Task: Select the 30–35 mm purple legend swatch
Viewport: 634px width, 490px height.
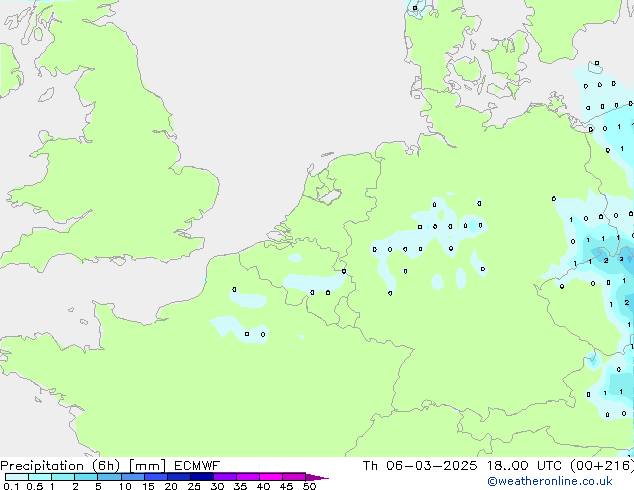Action: (x=225, y=477)
